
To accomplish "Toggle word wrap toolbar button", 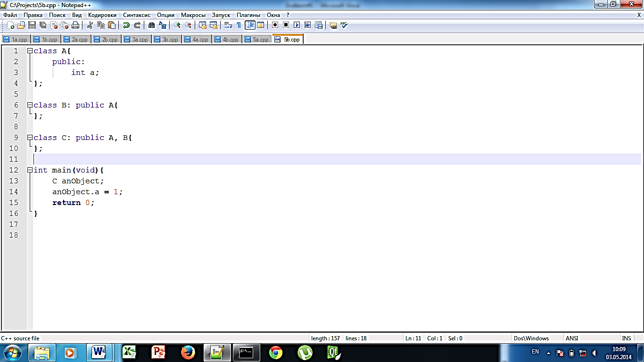I will click(228, 25).
